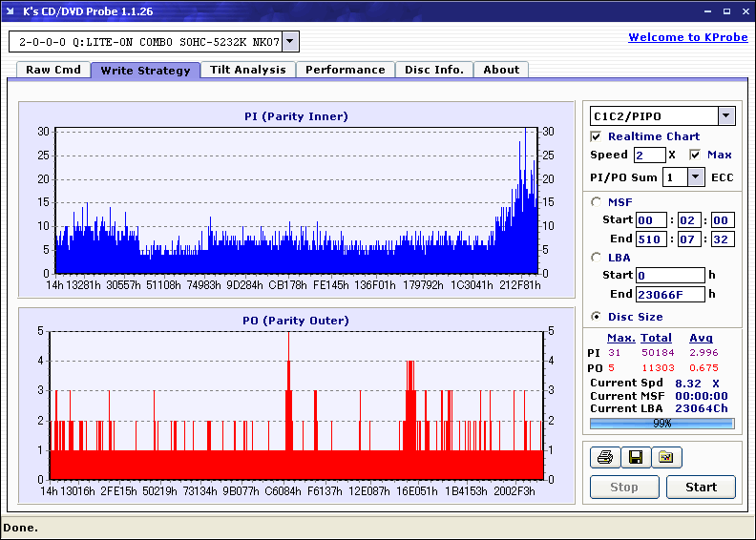Open the PI/PO Sum dropdown
Viewport: 756px width, 540px height.
coord(695,177)
